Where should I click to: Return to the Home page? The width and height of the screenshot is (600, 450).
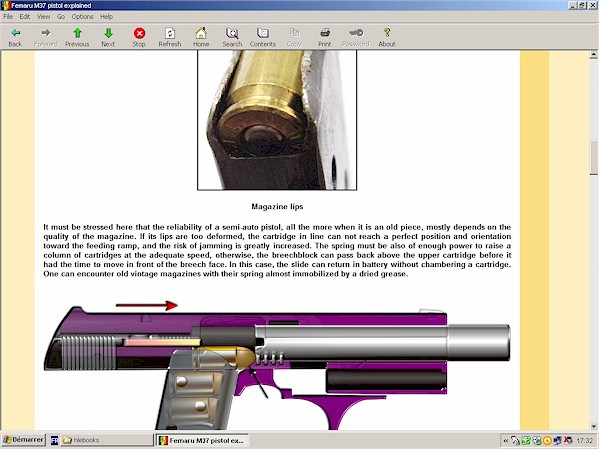pyautogui.click(x=201, y=37)
